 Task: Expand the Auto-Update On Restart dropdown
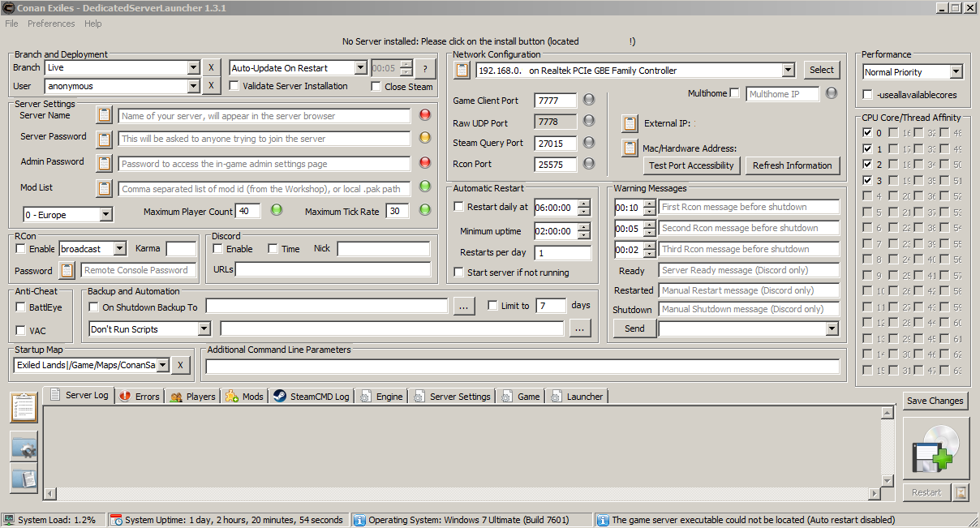pyautogui.click(x=361, y=68)
